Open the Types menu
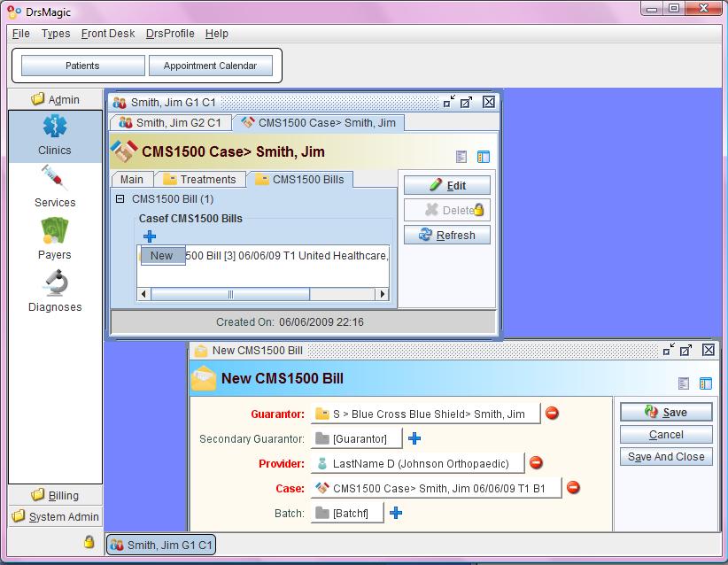728x565 pixels. [x=56, y=34]
